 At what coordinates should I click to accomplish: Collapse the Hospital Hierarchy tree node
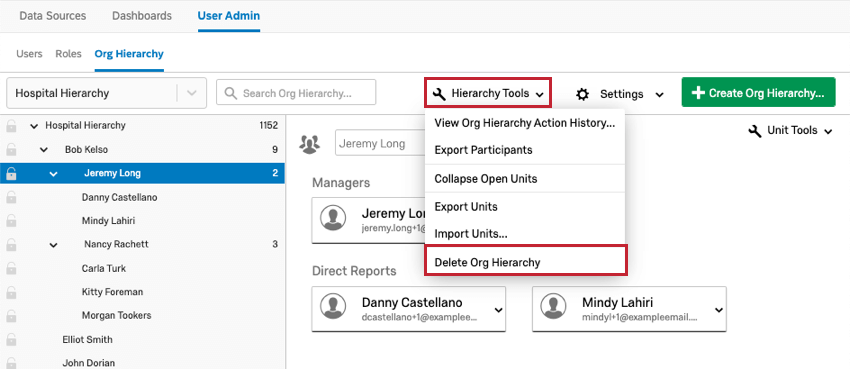pos(34,126)
